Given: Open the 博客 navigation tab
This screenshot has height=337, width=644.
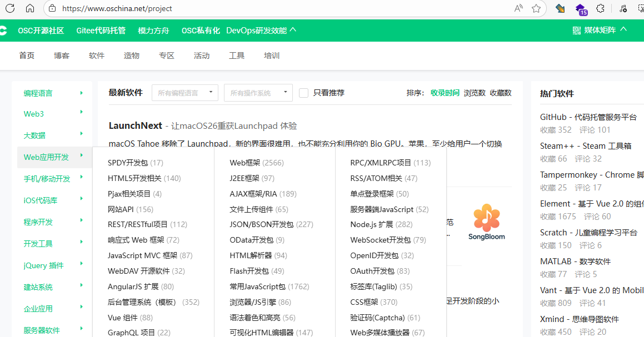Looking at the screenshot, I should [x=62, y=56].
